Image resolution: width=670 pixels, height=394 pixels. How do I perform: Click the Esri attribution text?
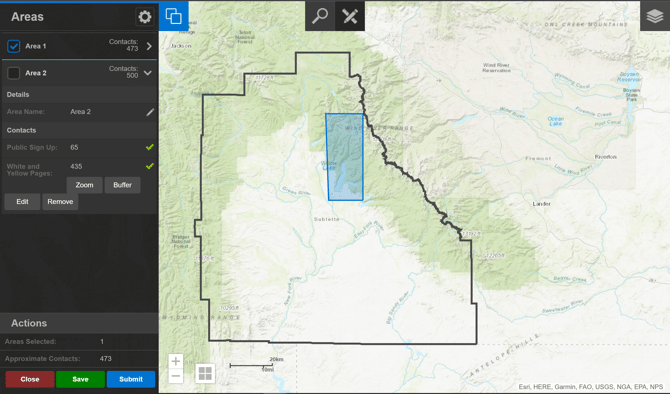pos(591,387)
